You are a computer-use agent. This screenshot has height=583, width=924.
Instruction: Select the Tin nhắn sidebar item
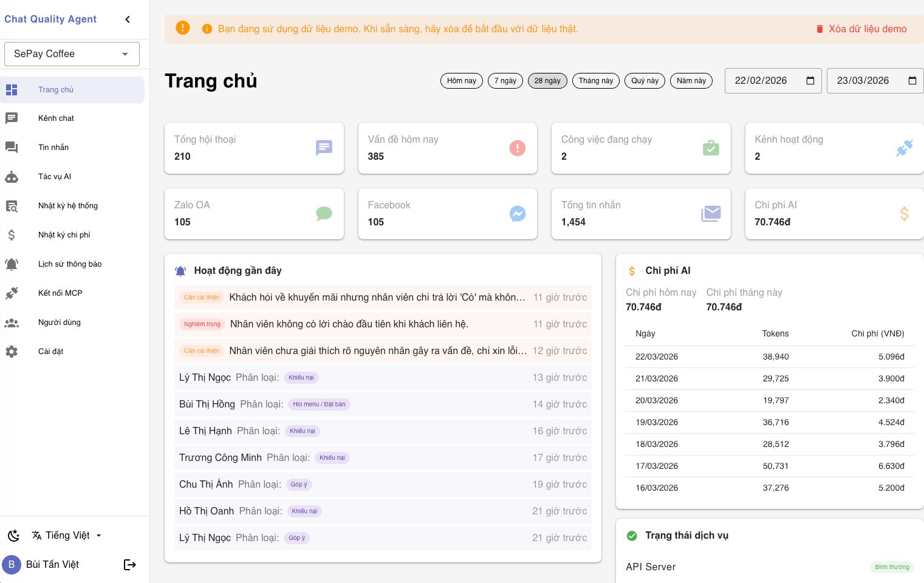click(x=53, y=148)
